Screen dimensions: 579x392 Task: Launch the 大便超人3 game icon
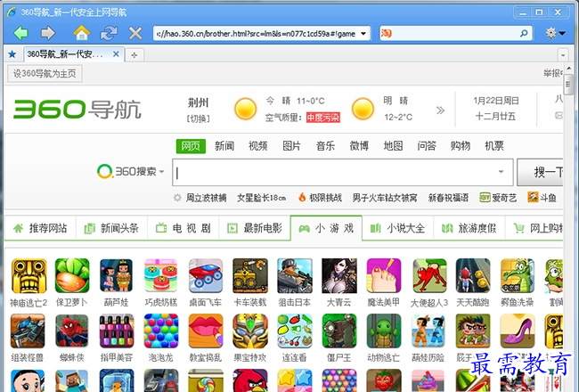tap(429, 276)
